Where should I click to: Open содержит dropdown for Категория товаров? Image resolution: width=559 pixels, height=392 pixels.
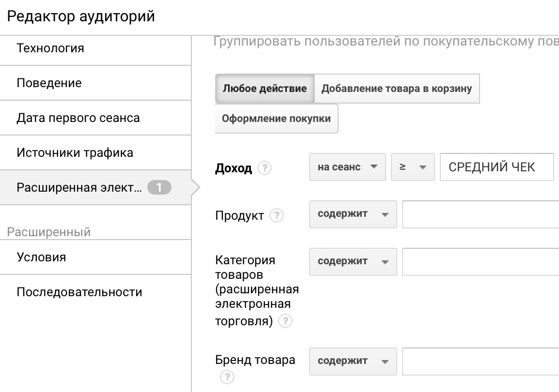pyautogui.click(x=353, y=262)
